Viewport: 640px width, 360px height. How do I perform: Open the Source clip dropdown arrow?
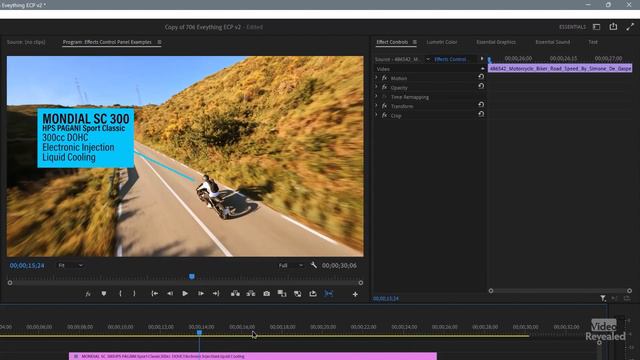(428, 59)
